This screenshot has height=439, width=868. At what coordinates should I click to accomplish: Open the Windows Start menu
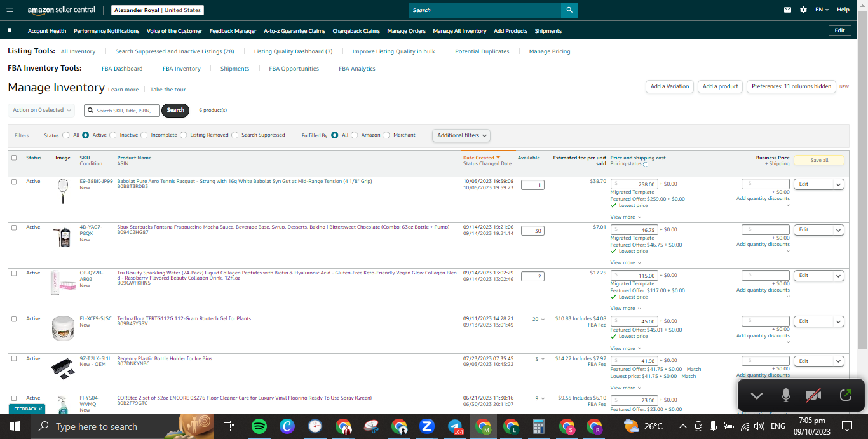(15, 426)
